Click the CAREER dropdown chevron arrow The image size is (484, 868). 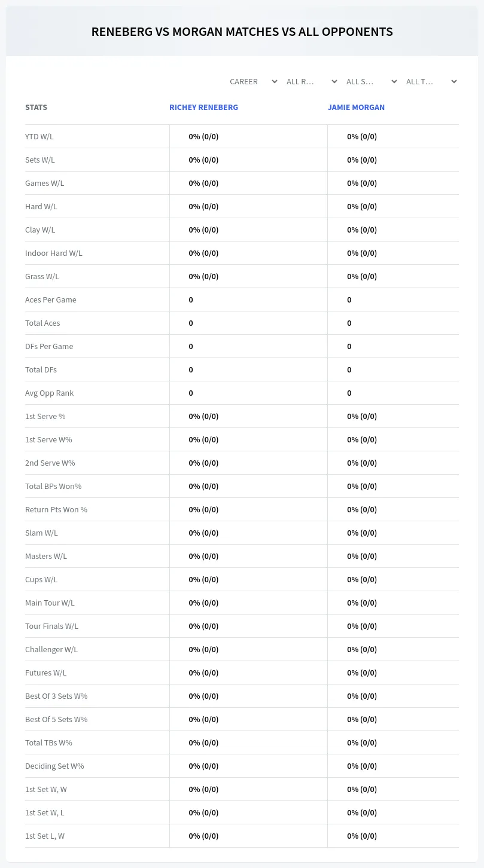(x=275, y=81)
